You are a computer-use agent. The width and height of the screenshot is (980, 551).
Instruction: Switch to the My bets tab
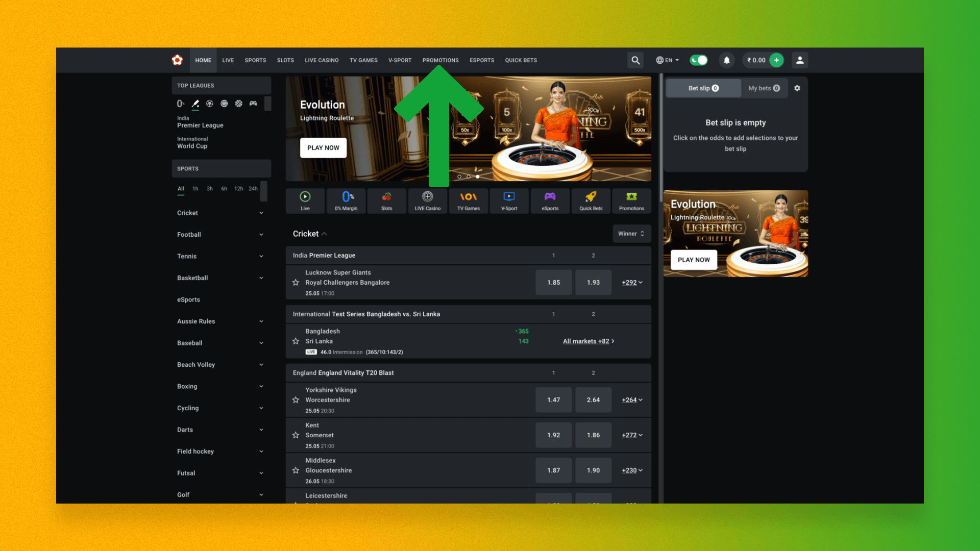[764, 88]
